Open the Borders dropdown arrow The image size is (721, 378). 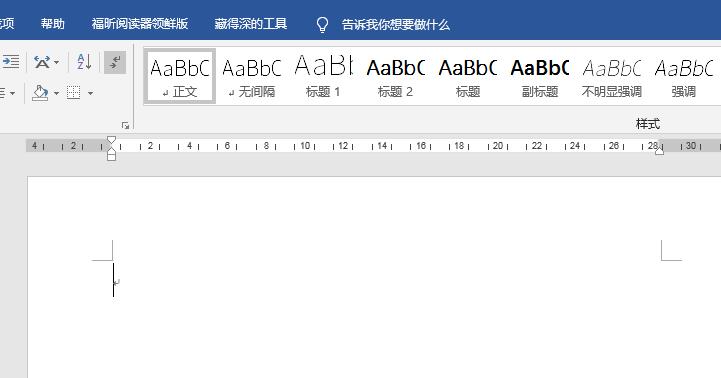[91, 93]
